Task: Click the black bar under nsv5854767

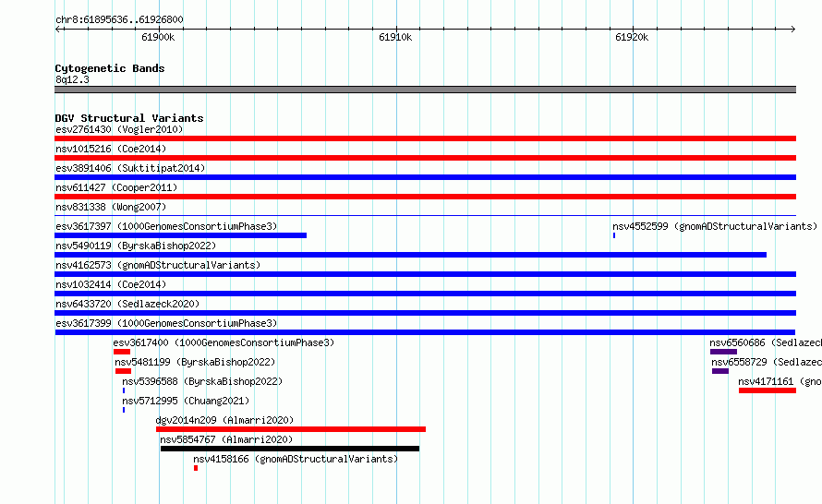Action: pos(290,449)
